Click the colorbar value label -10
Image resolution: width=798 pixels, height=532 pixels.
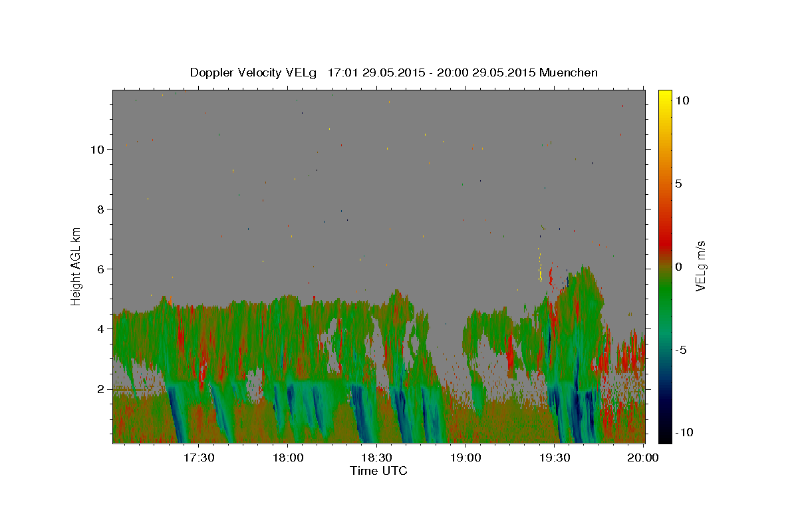pyautogui.click(x=685, y=433)
